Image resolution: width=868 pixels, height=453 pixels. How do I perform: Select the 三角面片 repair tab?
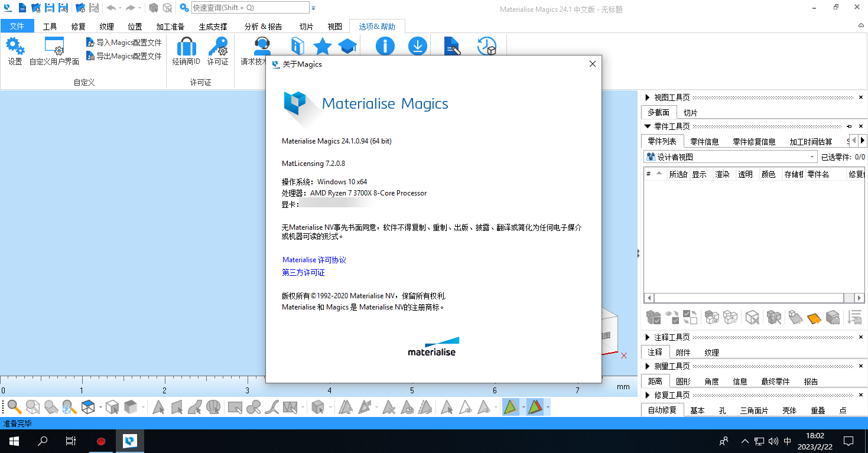tap(754, 410)
